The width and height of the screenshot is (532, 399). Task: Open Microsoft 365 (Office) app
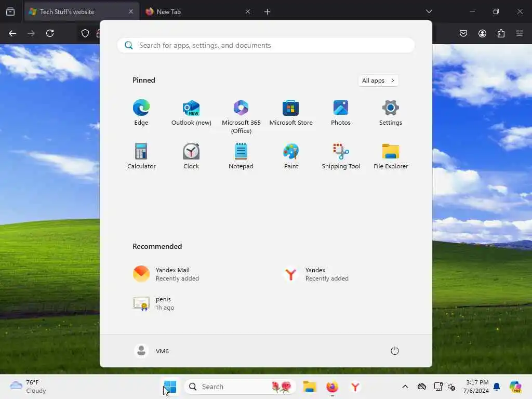click(x=241, y=117)
